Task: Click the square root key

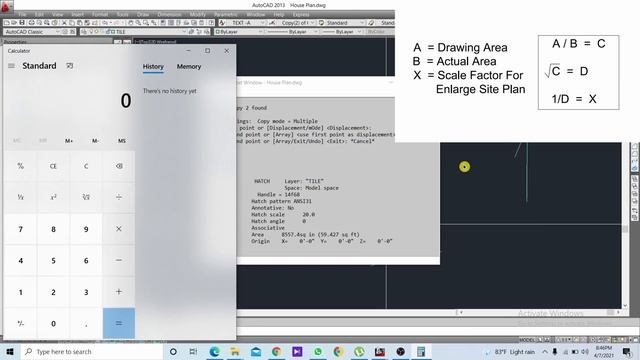Action: [x=86, y=197]
